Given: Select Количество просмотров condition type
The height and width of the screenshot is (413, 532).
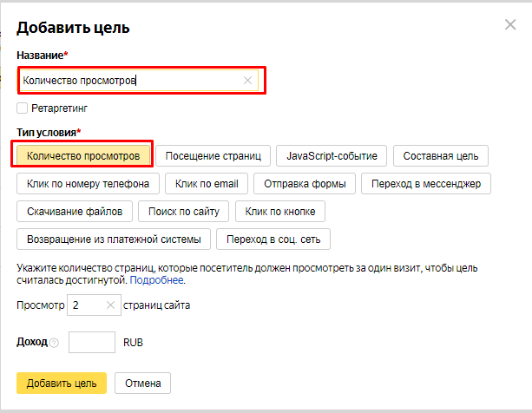Looking at the screenshot, I should [x=83, y=155].
